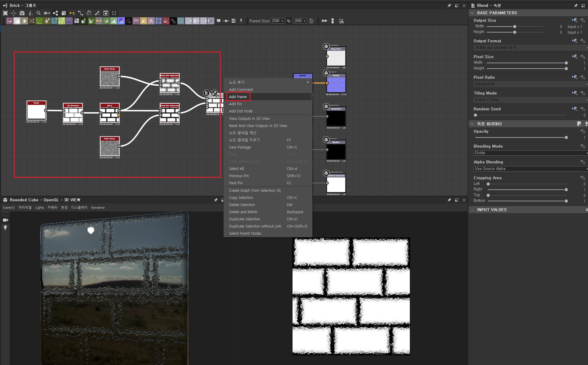Open the Alpha Blending Use Source Alpha dropdown
This screenshot has height=365, width=588.
click(530, 169)
